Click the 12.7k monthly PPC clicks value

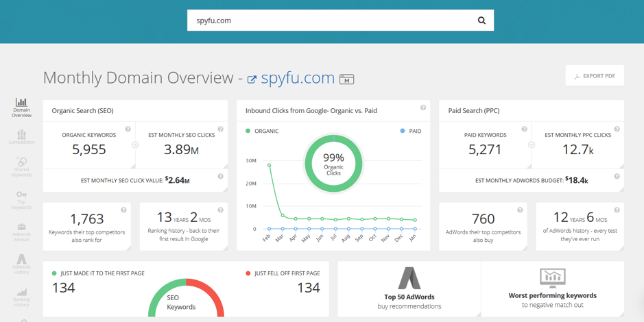tap(578, 150)
